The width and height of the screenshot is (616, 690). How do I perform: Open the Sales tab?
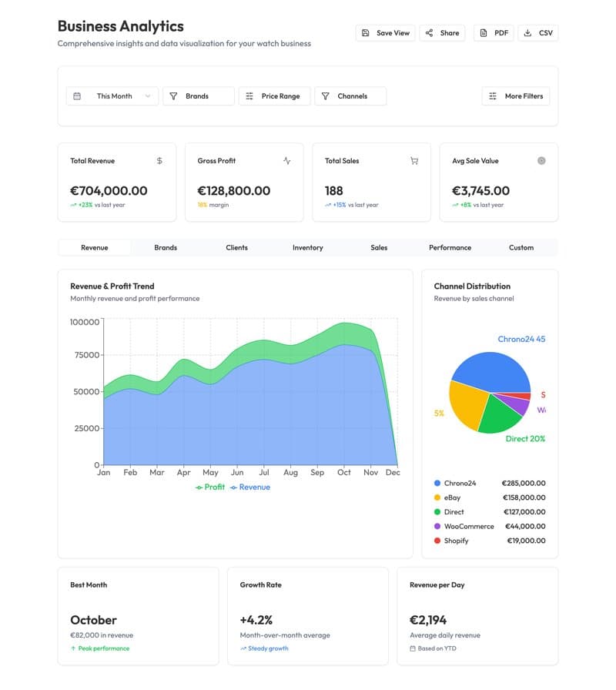pos(379,248)
